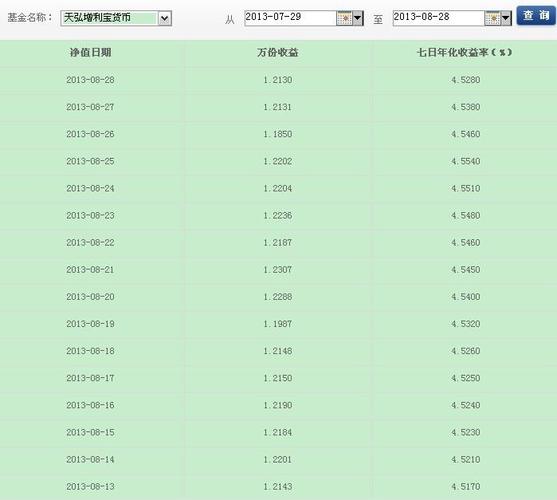Screen dimensions: 557x500
Task: Select the date cell 2013-08-25
Action: coord(90,161)
